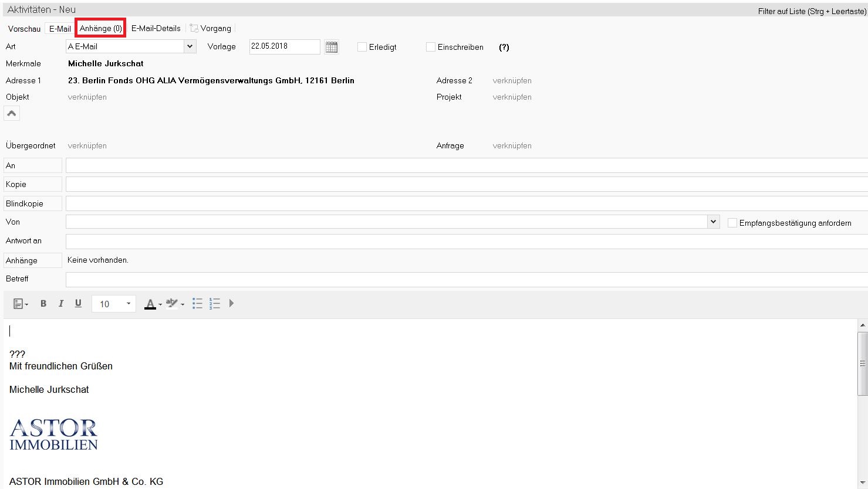The image size is (868, 489).
Task: Toggle bold formatting in editor toolbar
Action: tap(43, 304)
